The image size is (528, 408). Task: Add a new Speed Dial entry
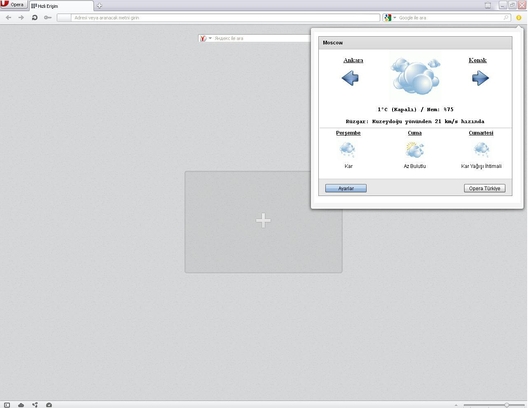[x=263, y=222]
